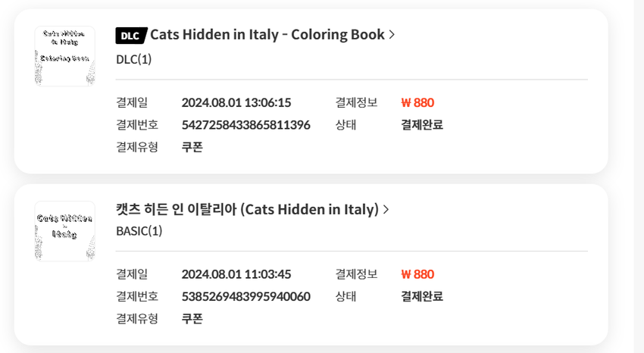The image size is (644, 353).
Task: Click 결제완료 status in the DLC order
Action: (x=422, y=125)
